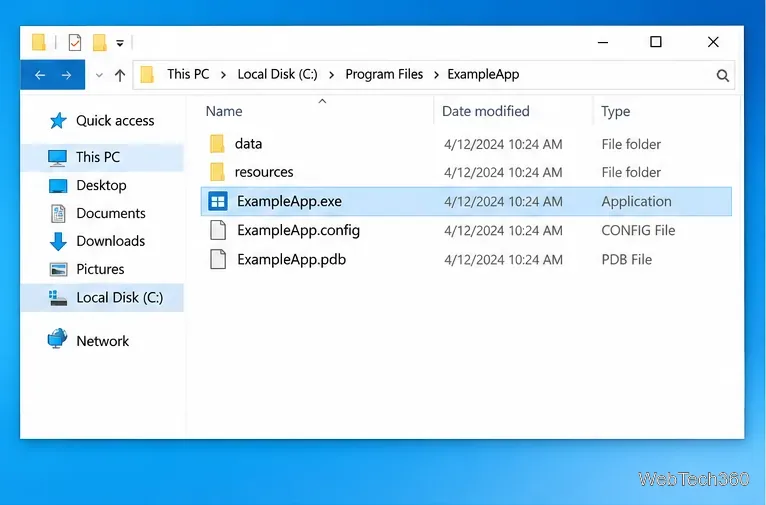Screen dimensions: 766x505
Task: Click the File folder type of resources
Action: (631, 172)
